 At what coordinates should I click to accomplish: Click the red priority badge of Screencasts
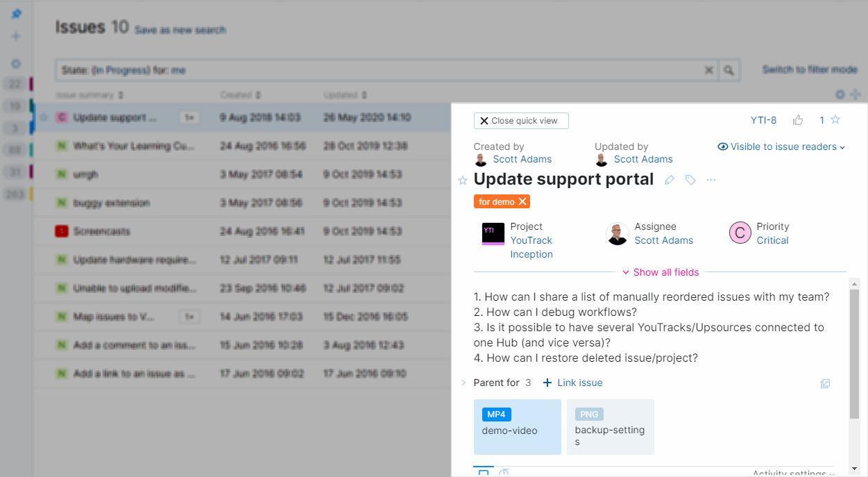(62, 231)
